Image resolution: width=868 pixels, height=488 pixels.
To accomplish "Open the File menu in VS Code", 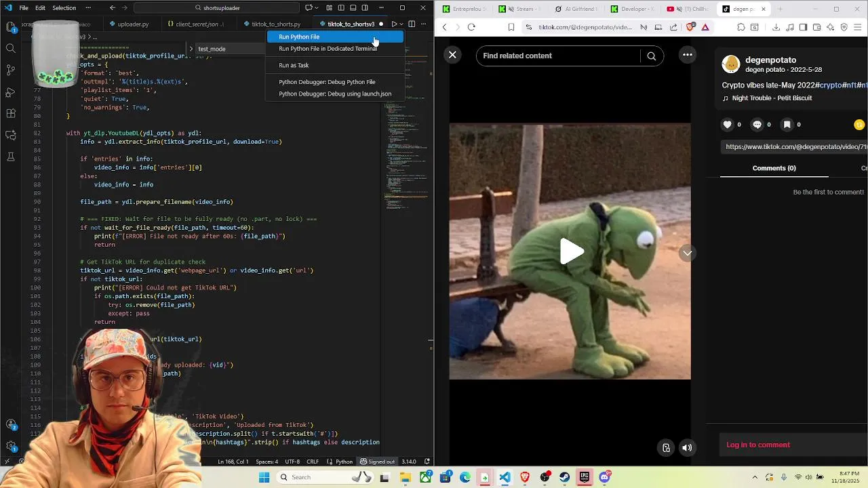I will (24, 8).
